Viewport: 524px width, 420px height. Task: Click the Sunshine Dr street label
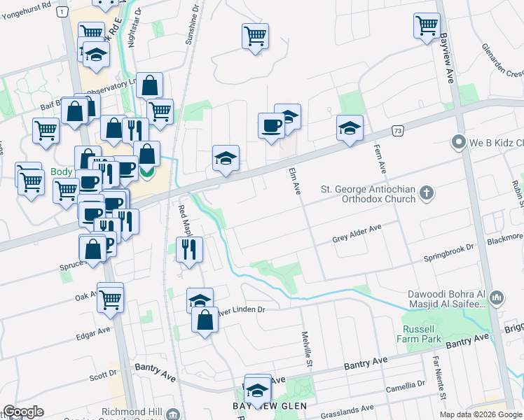[x=192, y=24]
